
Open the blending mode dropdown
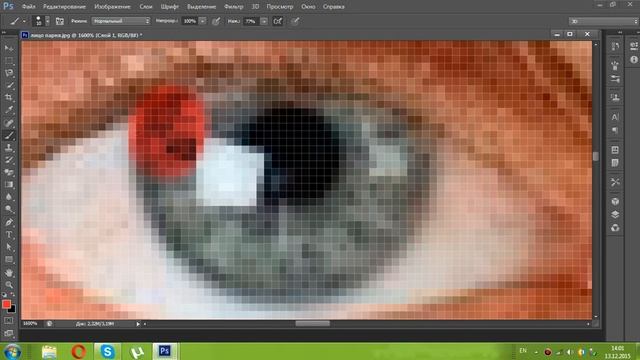pos(121,21)
